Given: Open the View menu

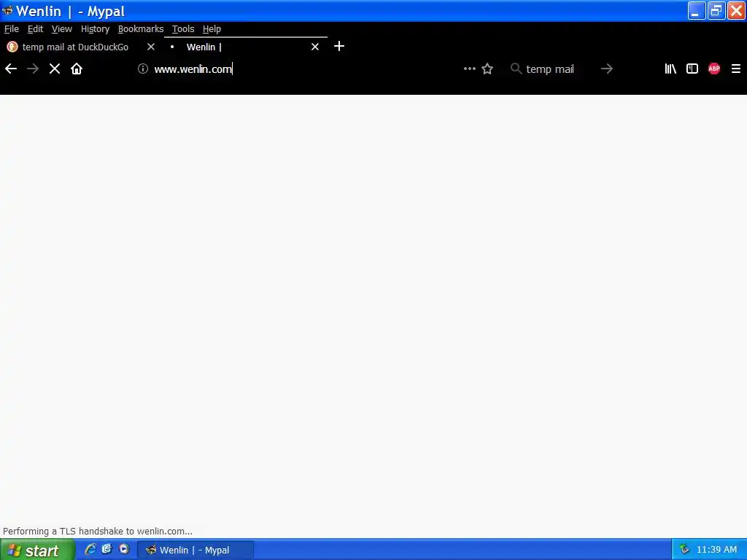Looking at the screenshot, I should click(62, 29).
